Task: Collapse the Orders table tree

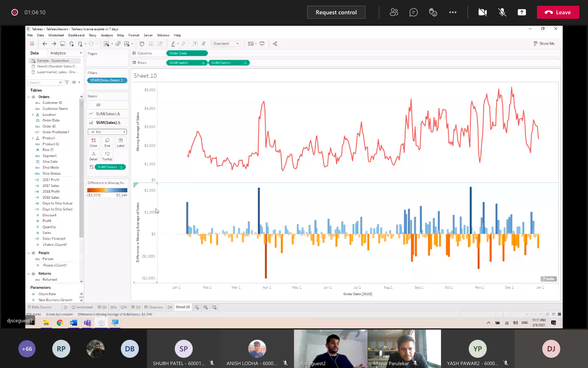Action: point(29,97)
